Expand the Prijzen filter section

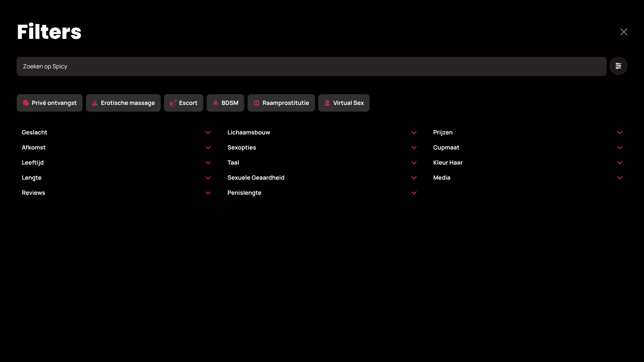pos(620,133)
